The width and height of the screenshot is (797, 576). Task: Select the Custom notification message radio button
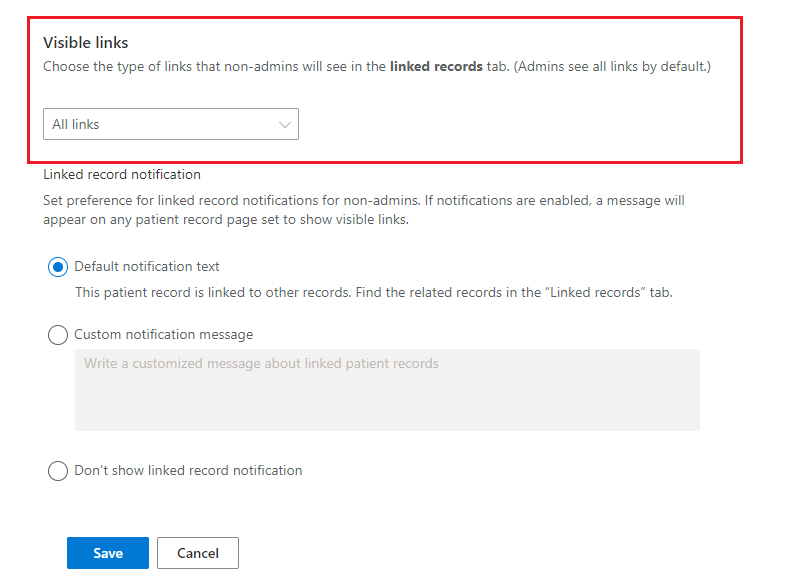(58, 335)
